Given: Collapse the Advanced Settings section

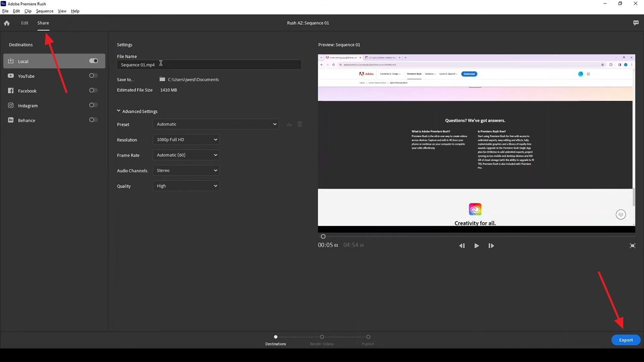Looking at the screenshot, I should tap(118, 111).
